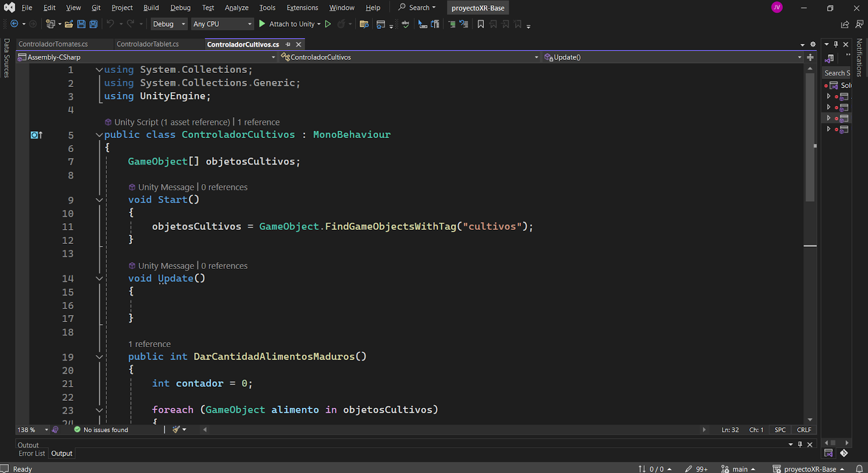This screenshot has height=473, width=868.
Task: Pin the ControladorCultivos.cs tab
Action: (x=288, y=45)
